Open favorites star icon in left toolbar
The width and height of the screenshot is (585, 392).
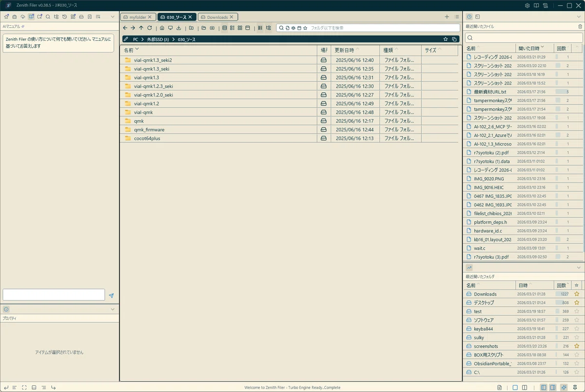coord(6,17)
